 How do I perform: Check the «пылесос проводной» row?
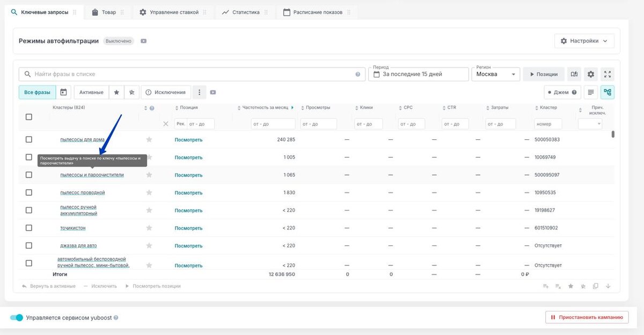tap(29, 192)
